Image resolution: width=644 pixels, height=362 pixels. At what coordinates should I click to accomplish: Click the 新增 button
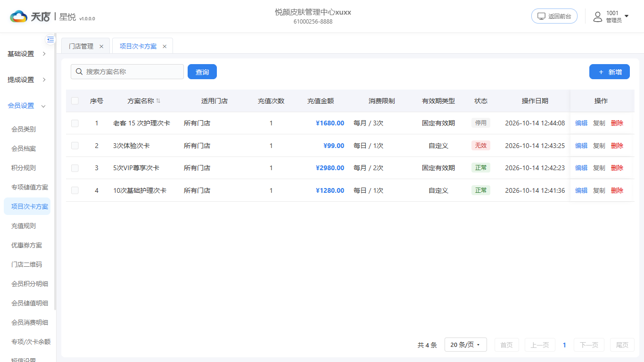610,72
